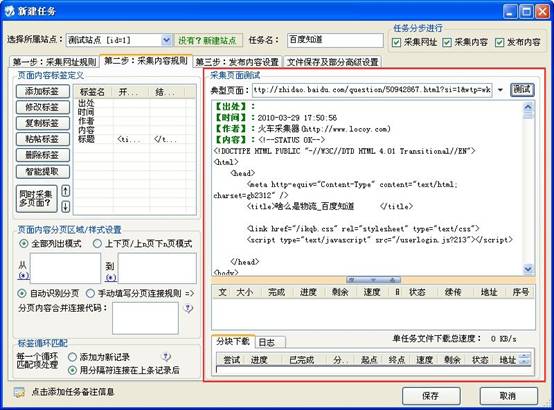This screenshot has width=554, height=410.
Task: Switch to 分块下载 tab
Action: [233, 341]
